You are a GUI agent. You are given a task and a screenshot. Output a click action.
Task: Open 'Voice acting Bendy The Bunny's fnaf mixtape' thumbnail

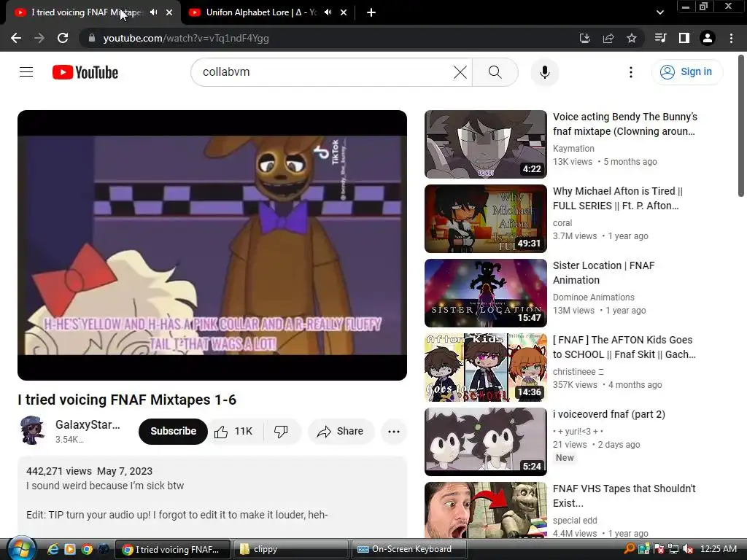[x=485, y=144]
